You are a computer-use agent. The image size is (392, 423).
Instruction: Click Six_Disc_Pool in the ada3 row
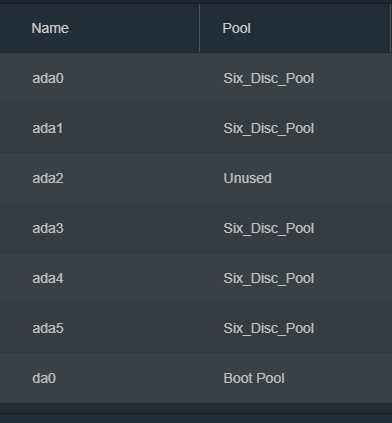(x=269, y=229)
